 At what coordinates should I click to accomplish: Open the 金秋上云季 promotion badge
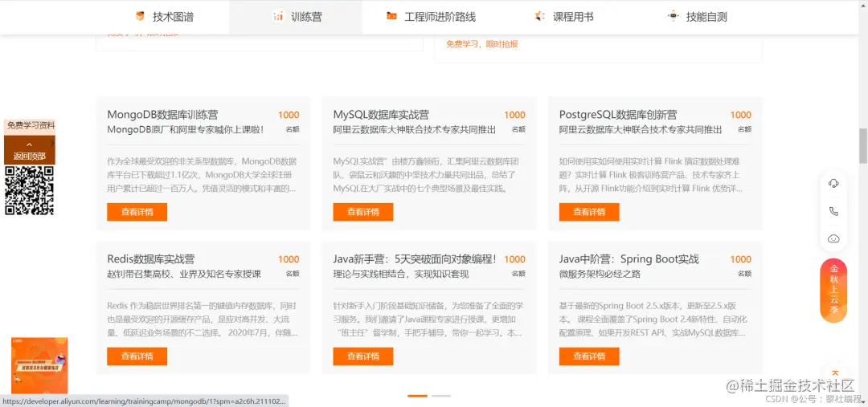click(833, 291)
